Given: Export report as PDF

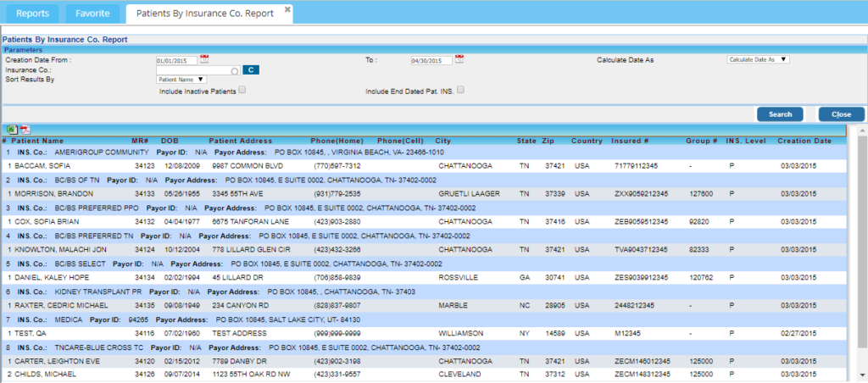Looking at the screenshot, I should click(25, 129).
